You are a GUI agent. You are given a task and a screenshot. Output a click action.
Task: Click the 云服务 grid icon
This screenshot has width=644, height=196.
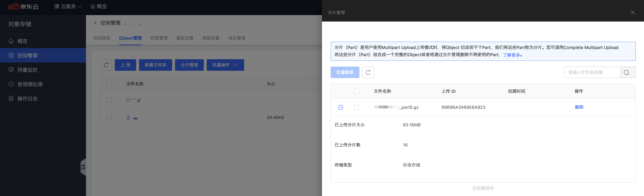click(x=57, y=6)
